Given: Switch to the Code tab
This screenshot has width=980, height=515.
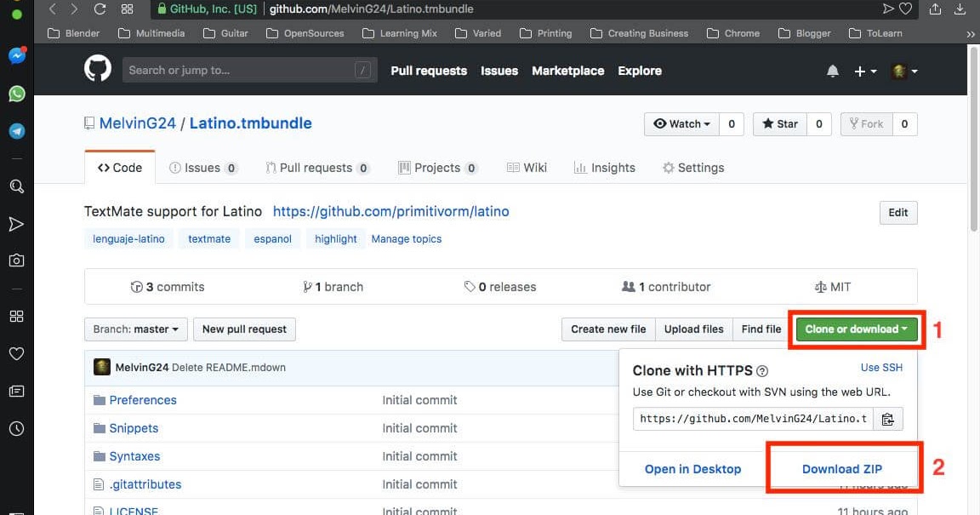Looking at the screenshot, I should (x=120, y=168).
